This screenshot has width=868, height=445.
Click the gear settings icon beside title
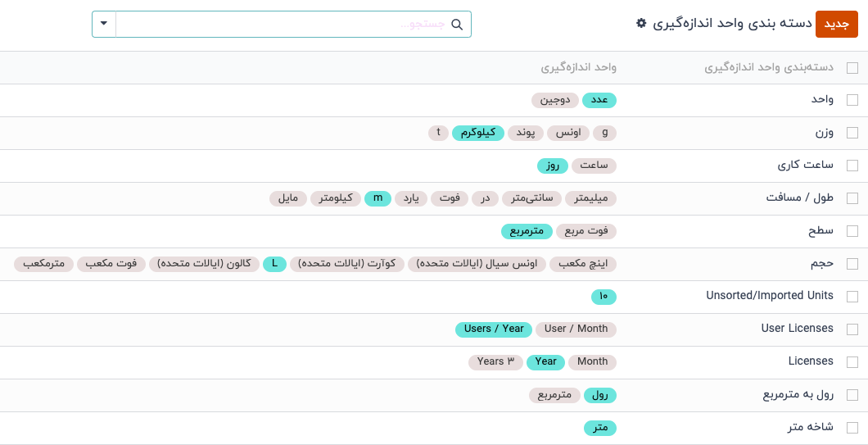click(x=641, y=24)
